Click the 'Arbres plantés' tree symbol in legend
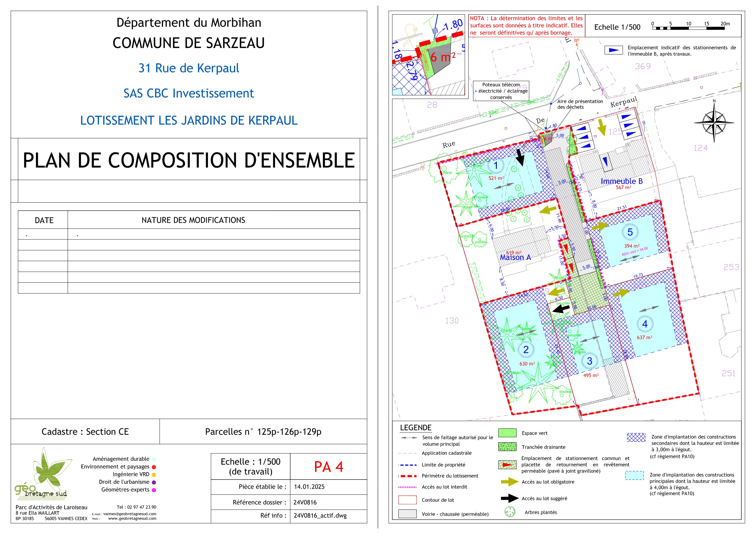Viewport: 756px width, 534px height. (x=510, y=512)
